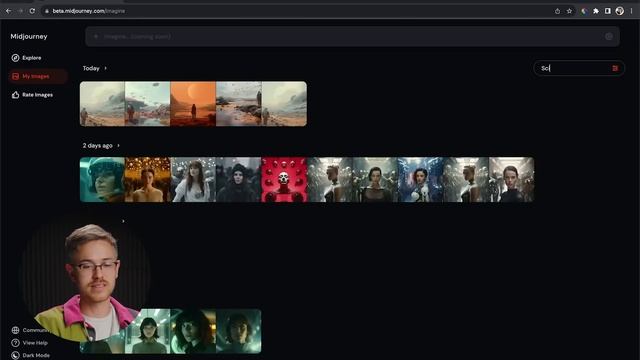Click the padlock site info icon
640x360 pixels.
pos(47,11)
